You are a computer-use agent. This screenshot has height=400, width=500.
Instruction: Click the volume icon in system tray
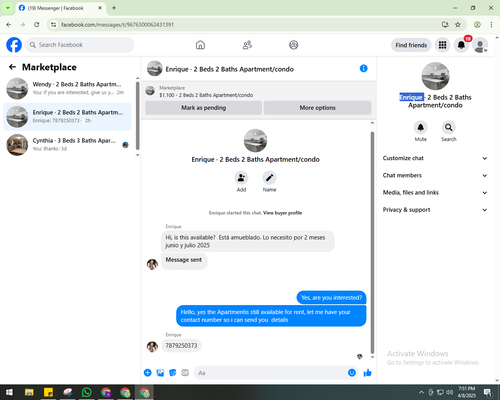(449, 392)
